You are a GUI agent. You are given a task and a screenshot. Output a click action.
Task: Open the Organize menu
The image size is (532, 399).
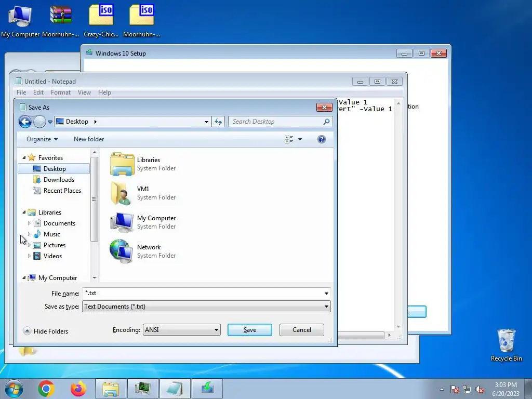pyautogui.click(x=42, y=139)
